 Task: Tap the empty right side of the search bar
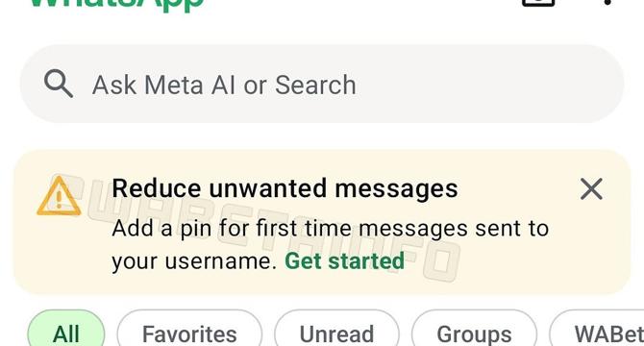(x=488, y=84)
